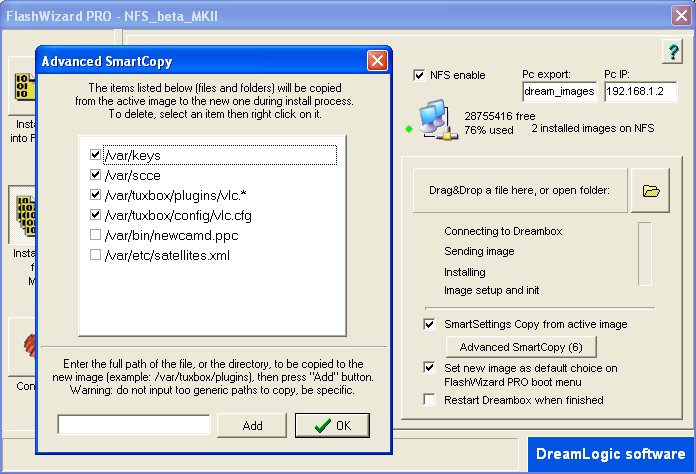Select /var/keys path text
Viewport: 696px width, 474px height.
[133, 155]
